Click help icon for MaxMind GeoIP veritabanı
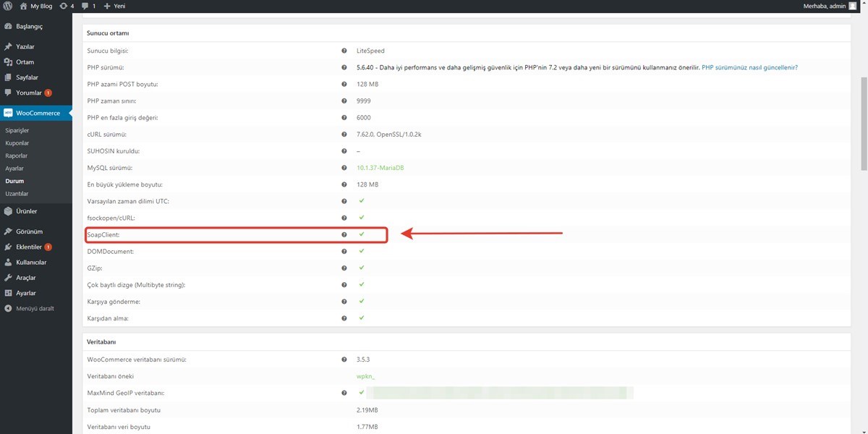Screen dimensions: 868x434 (344, 393)
